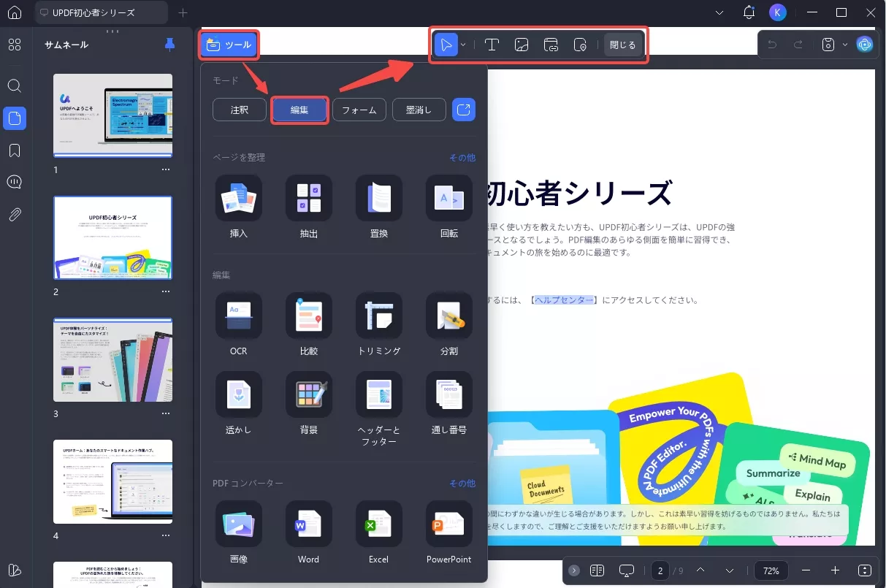Select the add link tool
The width and height of the screenshot is (886, 588).
pos(551,45)
